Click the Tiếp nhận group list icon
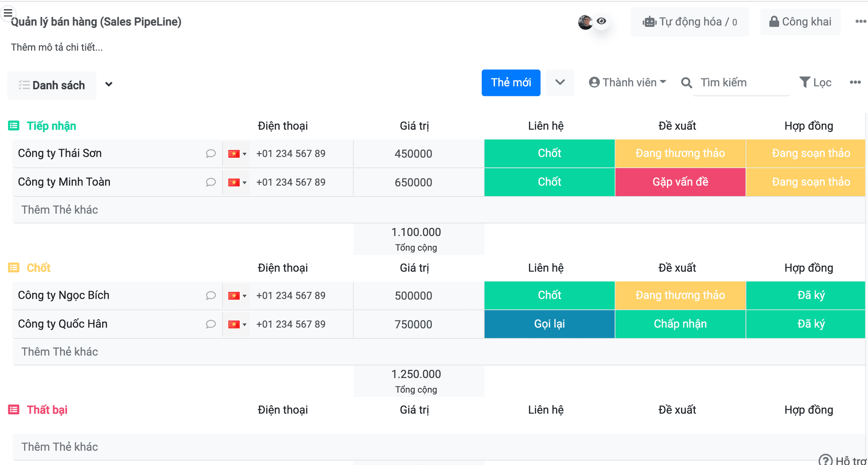 pyautogui.click(x=14, y=126)
